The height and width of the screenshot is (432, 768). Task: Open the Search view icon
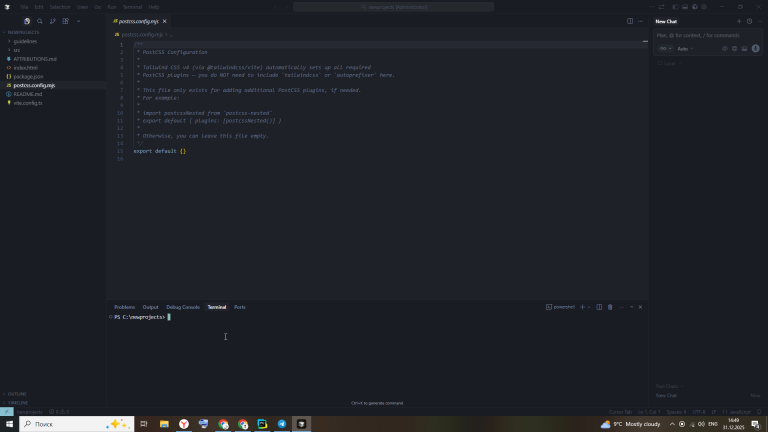40,21
